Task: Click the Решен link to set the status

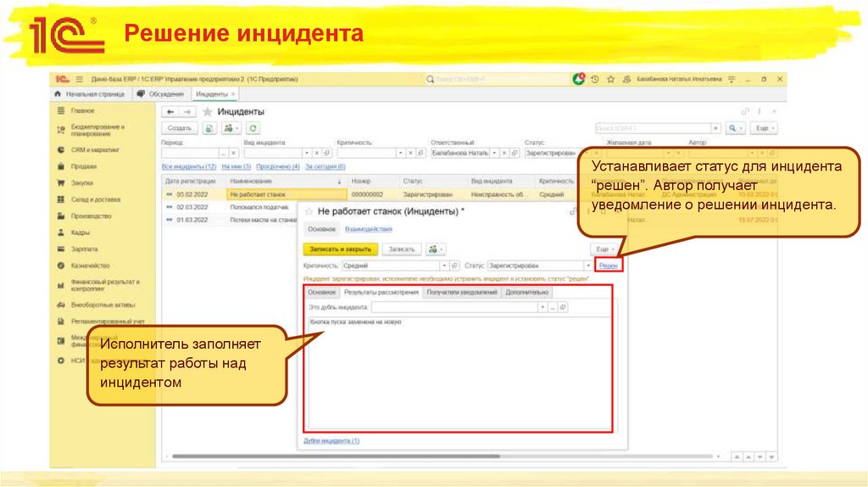Action: 609,266
